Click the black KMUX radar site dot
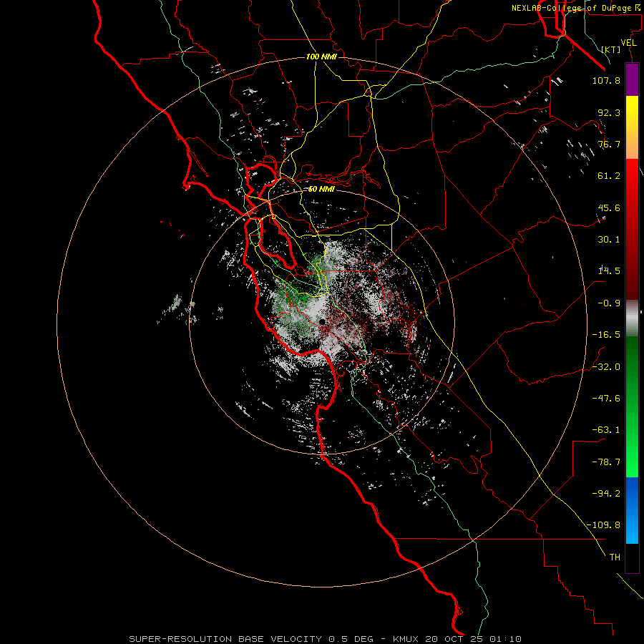The width and height of the screenshot is (644, 644). (x=323, y=321)
